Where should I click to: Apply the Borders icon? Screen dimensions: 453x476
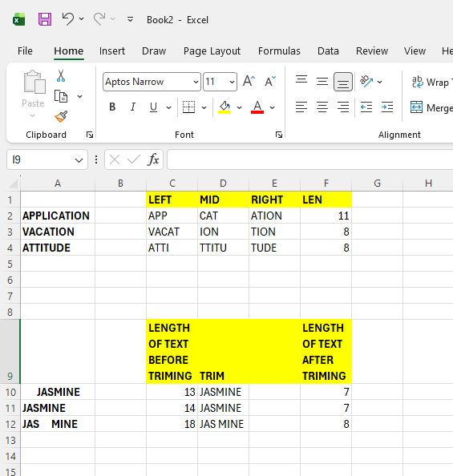coord(188,107)
